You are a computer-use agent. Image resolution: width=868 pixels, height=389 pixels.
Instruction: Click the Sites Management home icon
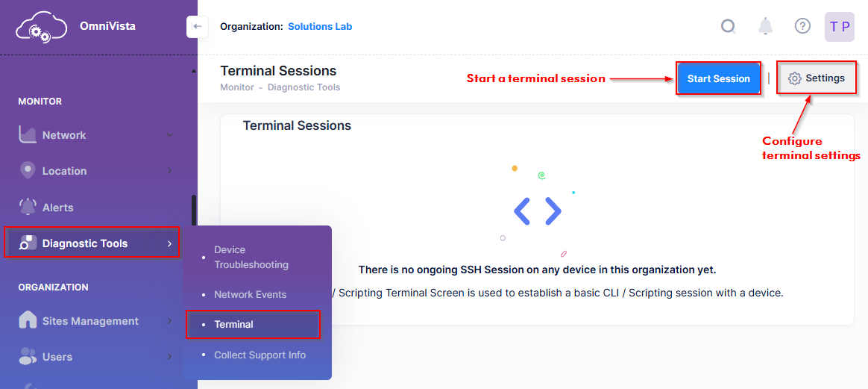click(x=28, y=320)
